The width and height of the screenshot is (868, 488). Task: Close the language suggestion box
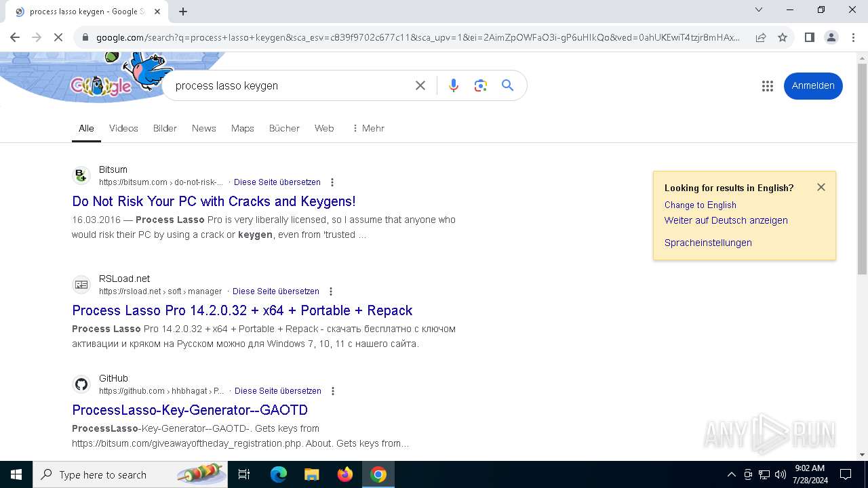821,187
